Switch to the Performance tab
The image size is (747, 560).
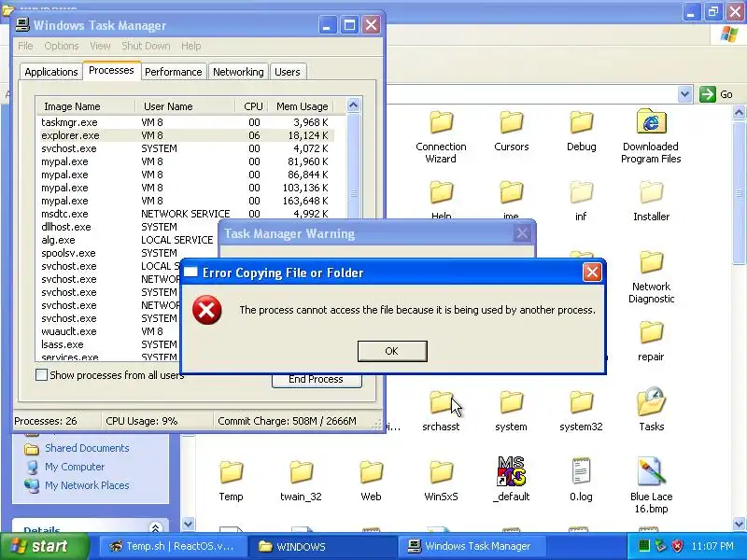(x=174, y=72)
